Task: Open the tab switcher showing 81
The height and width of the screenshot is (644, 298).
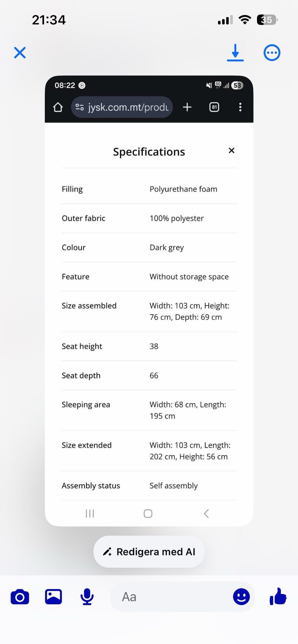Action: tap(214, 107)
